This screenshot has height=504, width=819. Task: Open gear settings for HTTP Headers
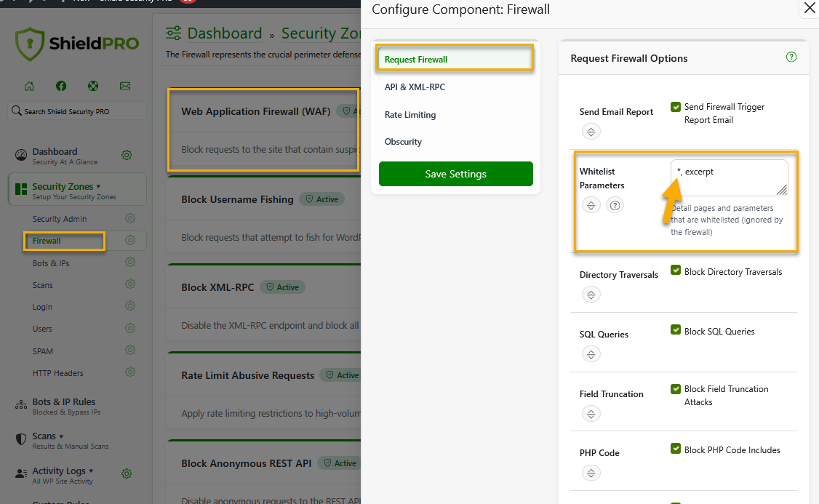[x=130, y=372]
